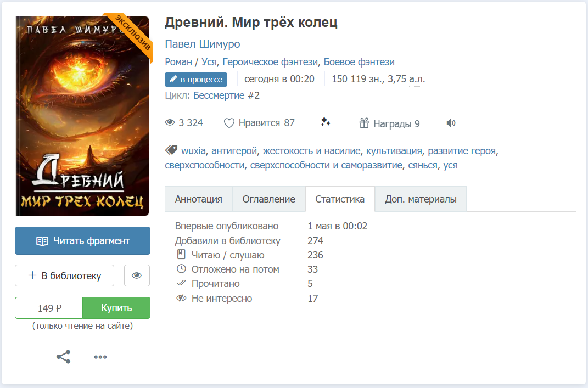The height and width of the screenshot is (388, 588).
Task: Click the eye views counter icon
Action: pyautogui.click(x=170, y=122)
